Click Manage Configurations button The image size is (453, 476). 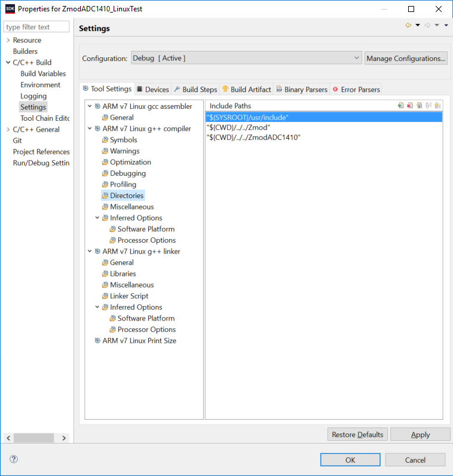point(406,58)
